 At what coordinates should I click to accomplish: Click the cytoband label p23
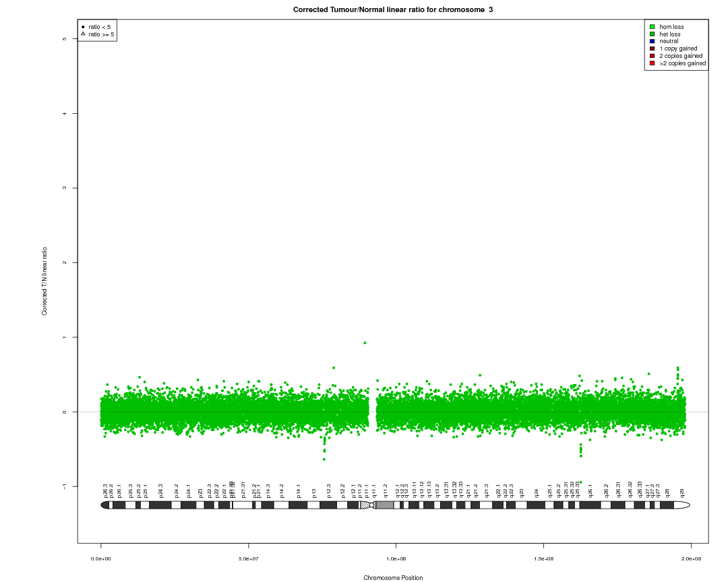(201, 493)
